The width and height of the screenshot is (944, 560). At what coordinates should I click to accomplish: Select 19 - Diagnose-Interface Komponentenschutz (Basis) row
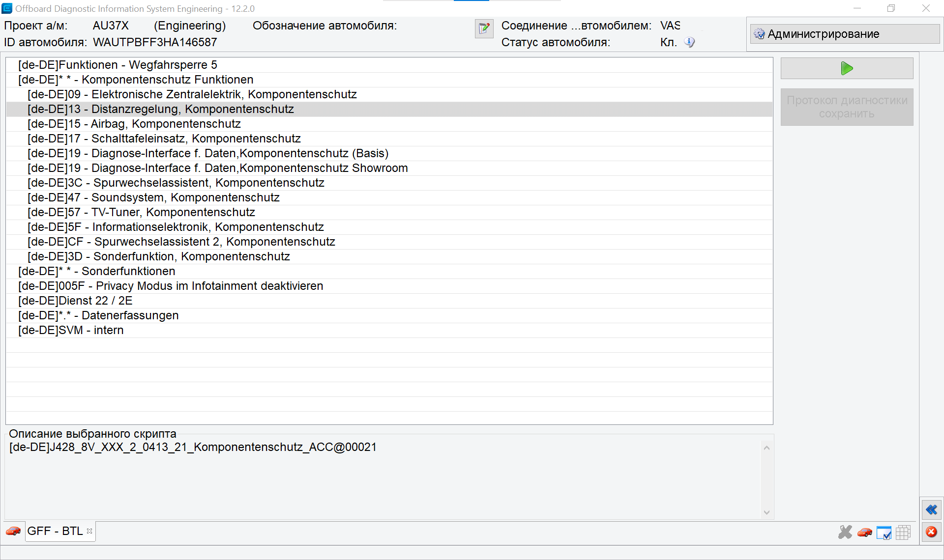(x=389, y=153)
